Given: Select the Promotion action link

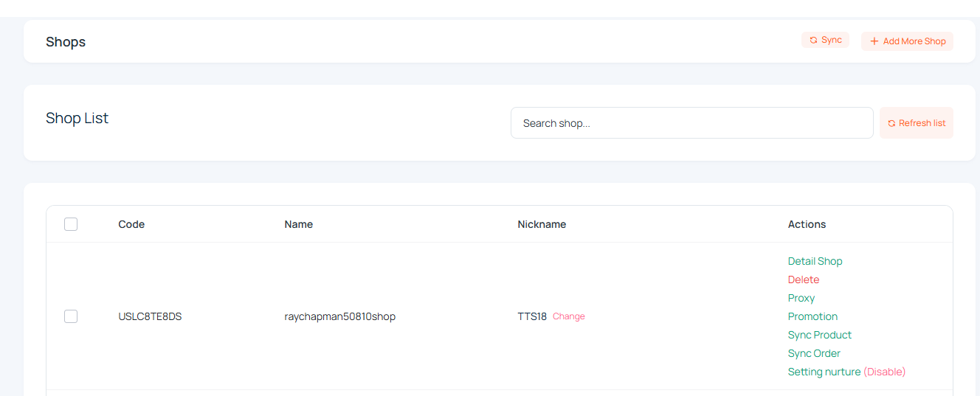Looking at the screenshot, I should pyautogui.click(x=812, y=316).
